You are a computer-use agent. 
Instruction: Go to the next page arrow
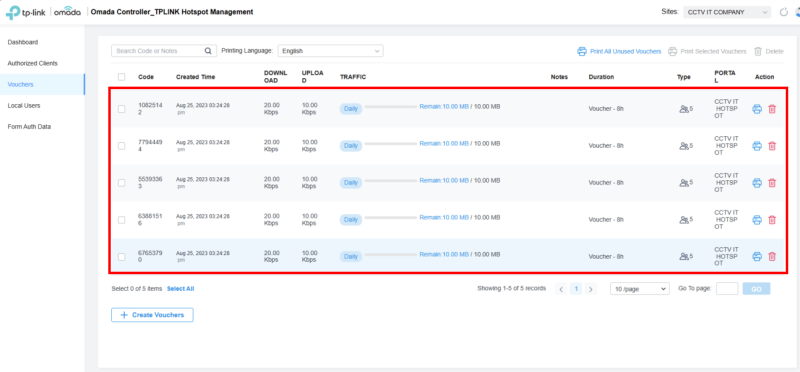[591, 289]
